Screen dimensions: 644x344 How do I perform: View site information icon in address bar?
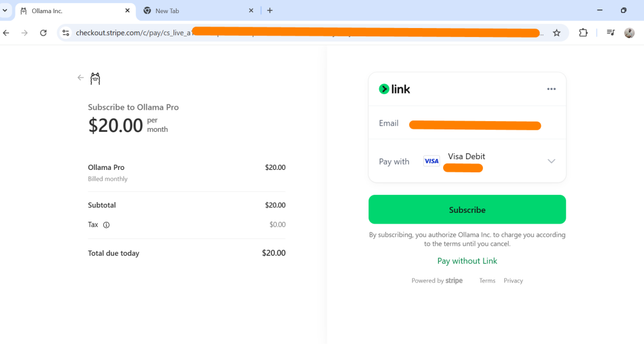click(x=66, y=33)
